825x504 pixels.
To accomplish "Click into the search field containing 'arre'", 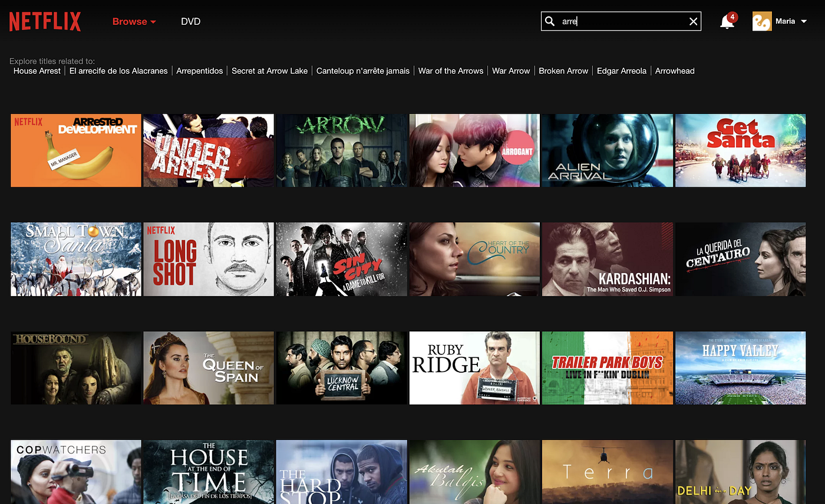I will click(x=621, y=22).
